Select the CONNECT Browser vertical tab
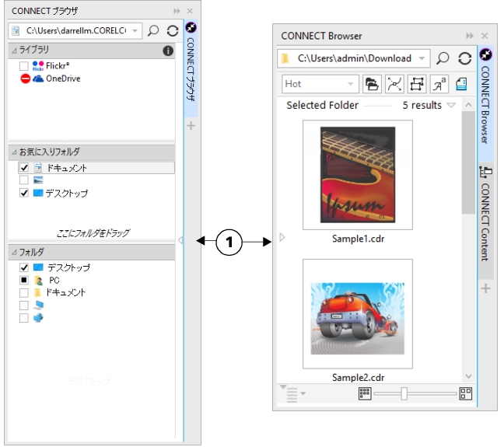The height and width of the screenshot is (447, 504). [x=485, y=98]
